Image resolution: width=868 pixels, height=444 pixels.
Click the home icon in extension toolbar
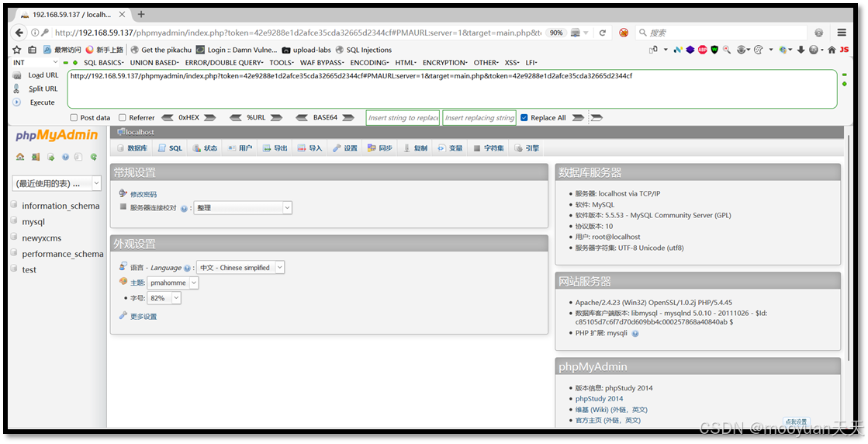(x=832, y=50)
